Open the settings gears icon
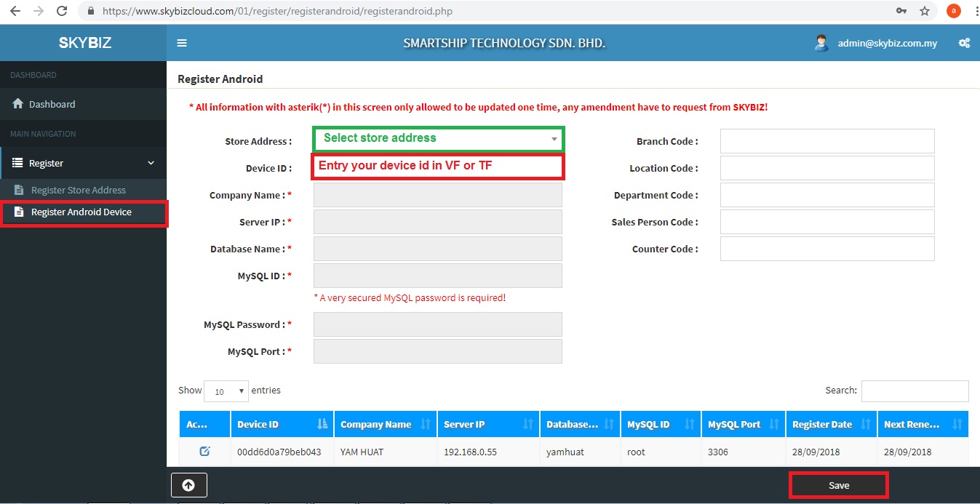The width and height of the screenshot is (980, 504). tap(964, 43)
